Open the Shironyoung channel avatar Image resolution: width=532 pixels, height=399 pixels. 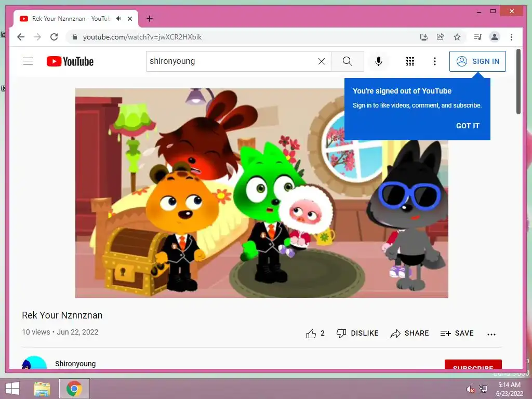click(34, 363)
